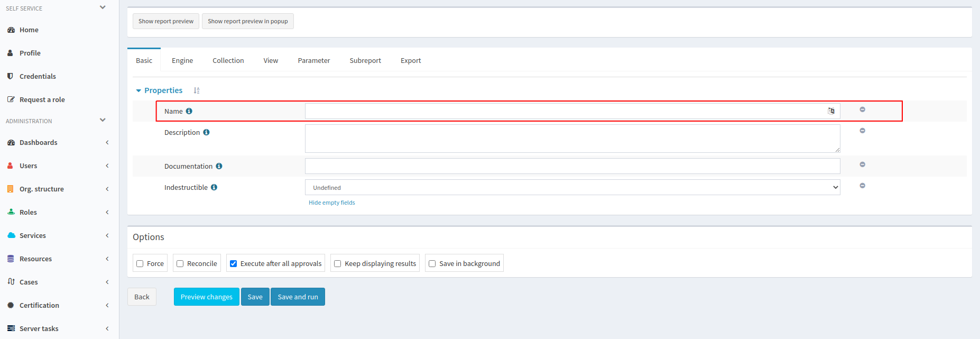The image size is (980, 339).
Task: Switch to the Export tab
Action: tap(411, 60)
